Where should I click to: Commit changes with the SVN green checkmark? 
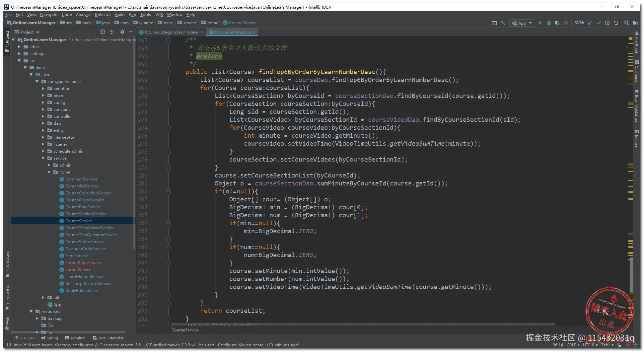click(x=599, y=23)
